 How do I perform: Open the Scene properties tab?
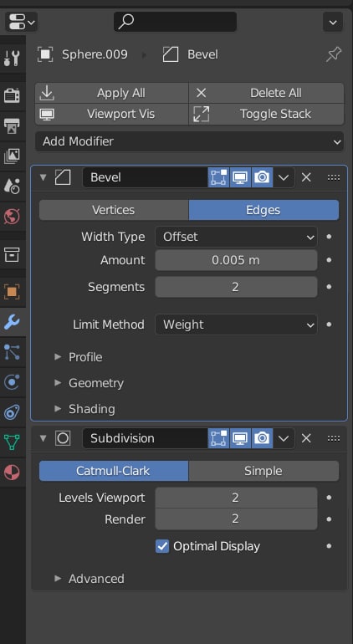(12, 186)
